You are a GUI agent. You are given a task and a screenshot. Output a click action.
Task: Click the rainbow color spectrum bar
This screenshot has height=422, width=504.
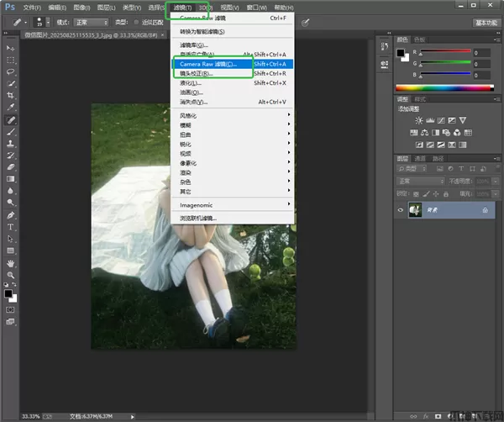(x=444, y=87)
